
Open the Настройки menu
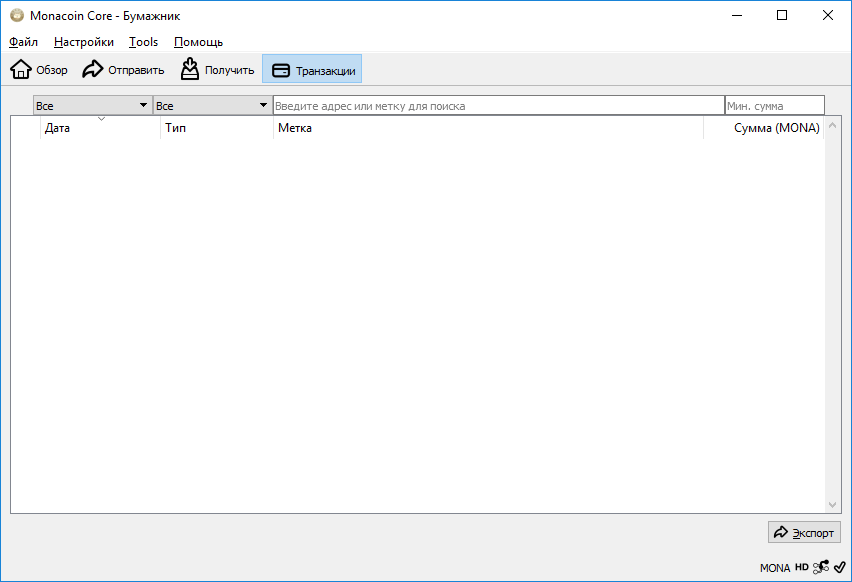(84, 42)
